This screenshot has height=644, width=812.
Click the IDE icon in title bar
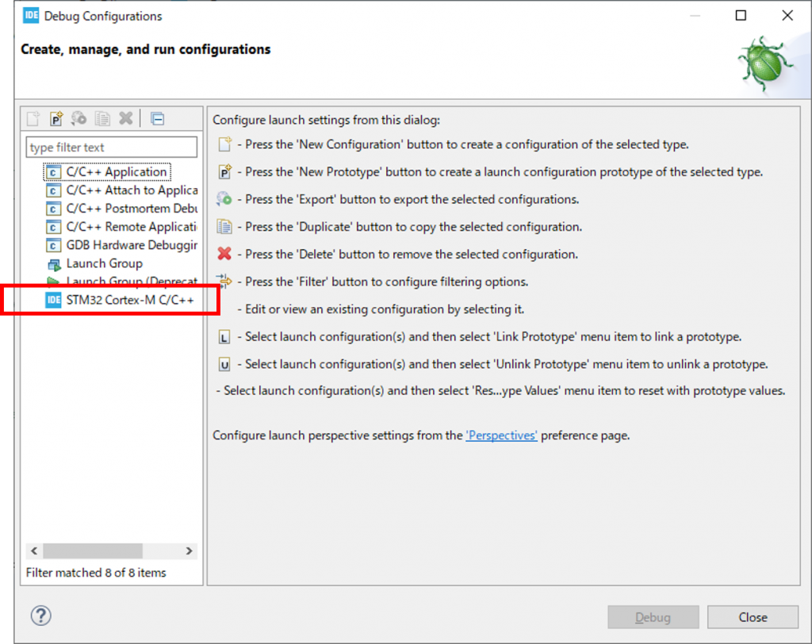pyautogui.click(x=31, y=16)
